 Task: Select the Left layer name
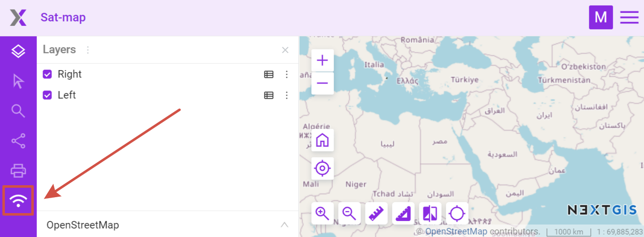67,95
